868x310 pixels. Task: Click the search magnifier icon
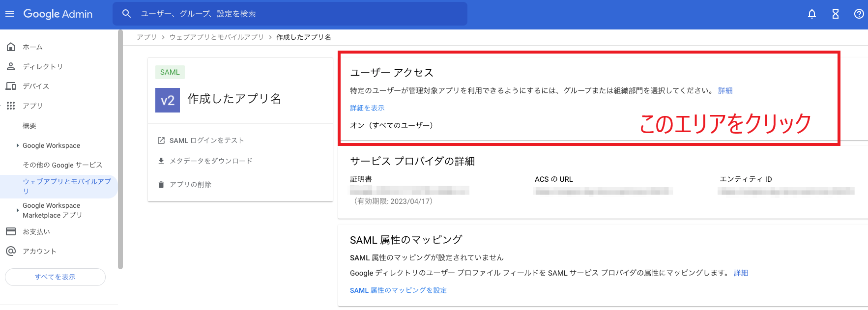[x=126, y=14]
